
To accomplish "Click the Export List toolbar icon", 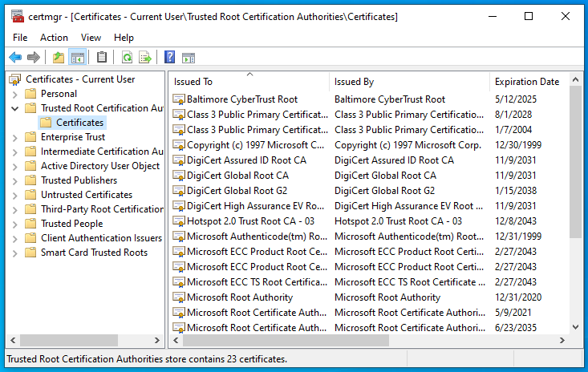I will (145, 57).
